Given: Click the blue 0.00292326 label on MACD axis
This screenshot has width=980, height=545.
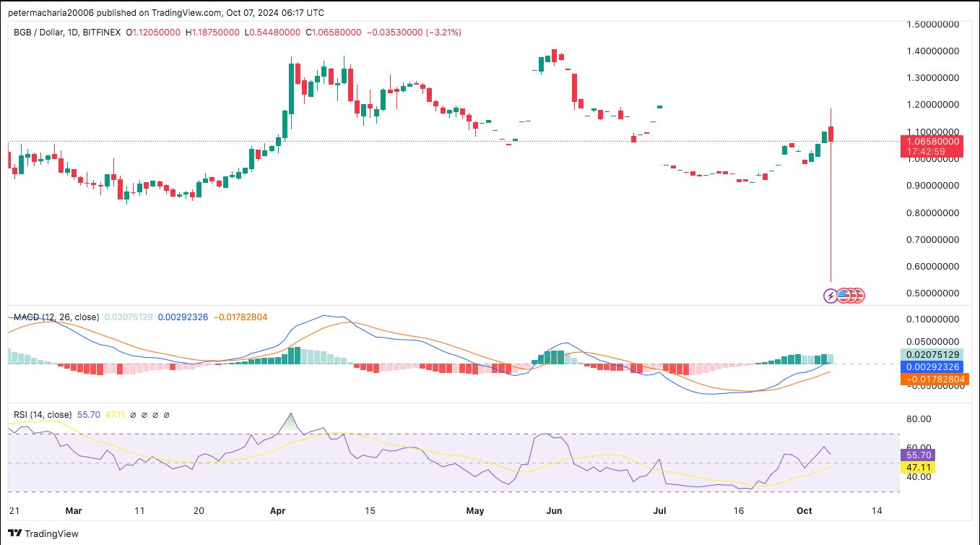Looking at the screenshot, I should 931,366.
